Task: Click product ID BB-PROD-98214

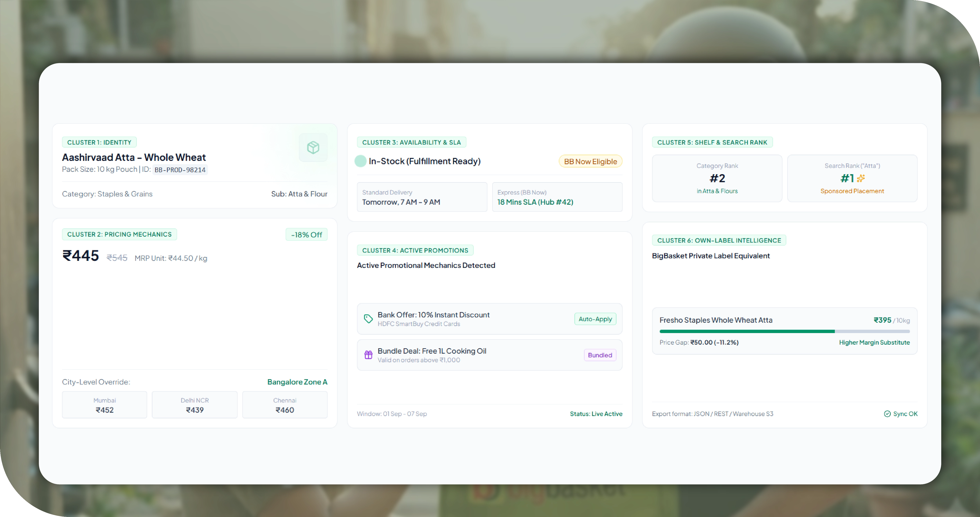Action: pyautogui.click(x=180, y=170)
